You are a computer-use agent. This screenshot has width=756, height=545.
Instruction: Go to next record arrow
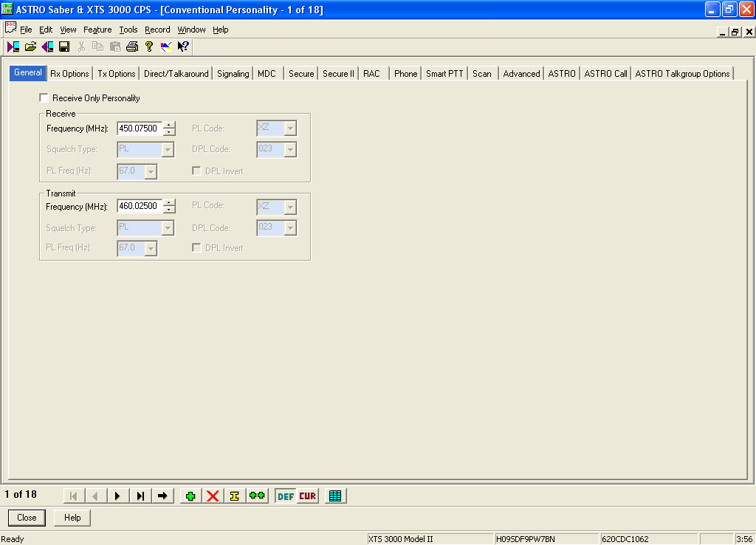pyautogui.click(x=117, y=496)
